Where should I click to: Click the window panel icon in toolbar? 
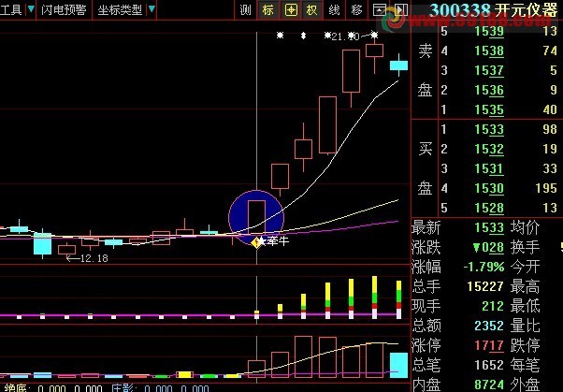coord(380,10)
